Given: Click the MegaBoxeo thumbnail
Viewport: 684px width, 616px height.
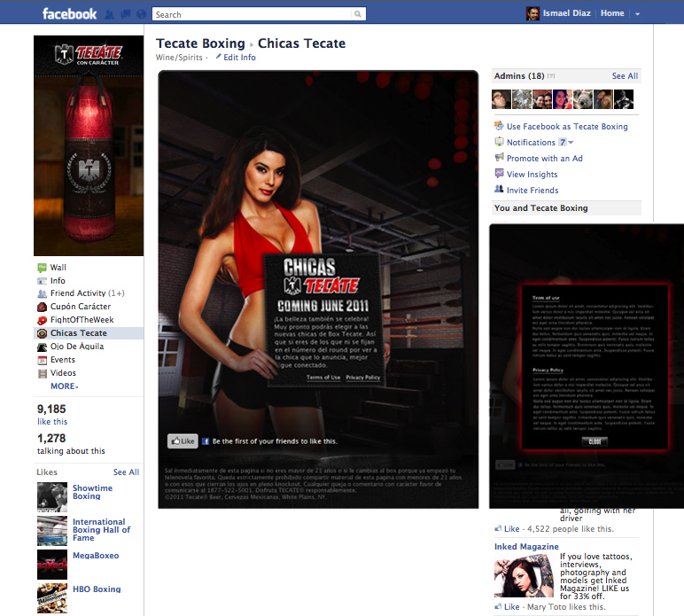Looking at the screenshot, I should click(52, 565).
